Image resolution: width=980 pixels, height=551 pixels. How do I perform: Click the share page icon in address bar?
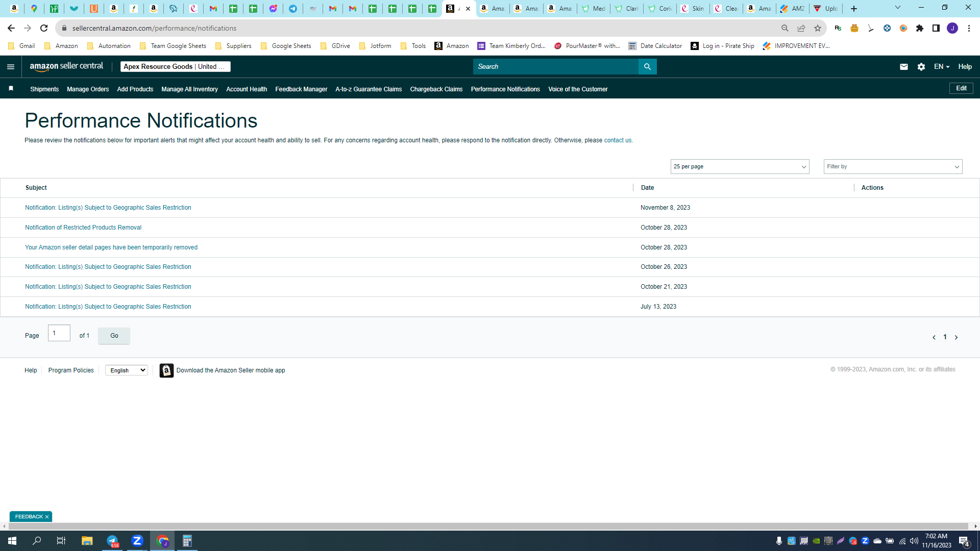pyautogui.click(x=801, y=28)
